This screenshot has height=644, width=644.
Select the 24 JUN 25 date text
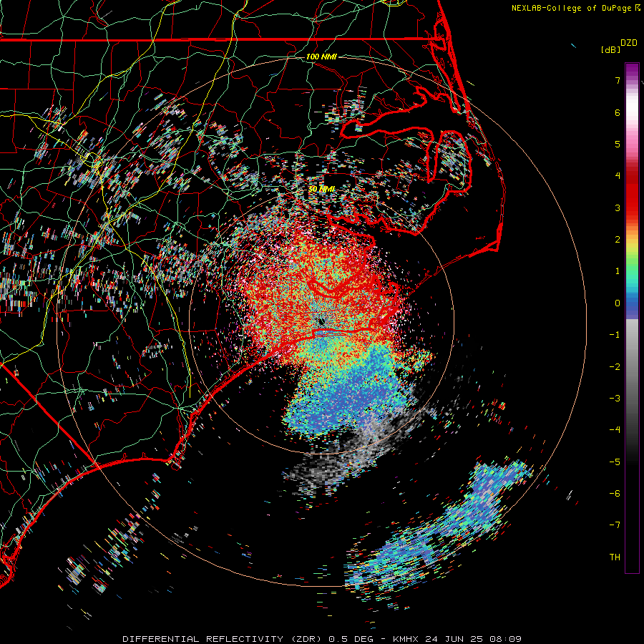tap(454, 639)
